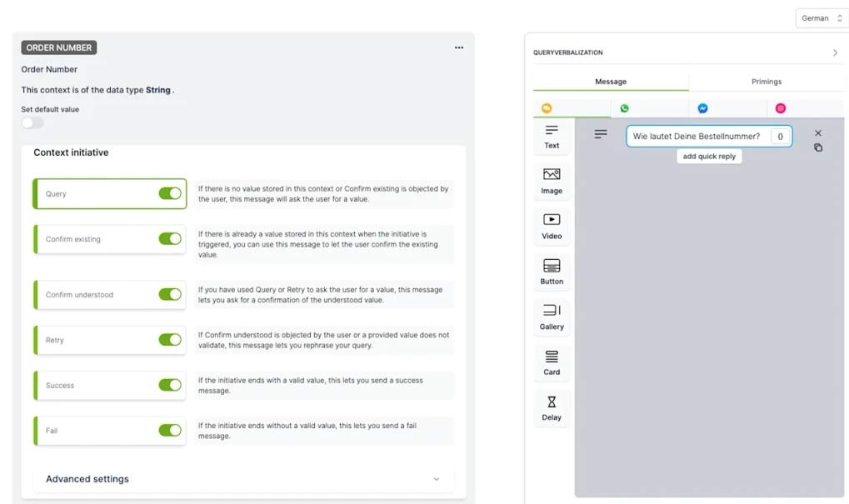Image resolution: width=849 pixels, height=504 pixels.
Task: Disable the Confirm understood toggle
Action: coord(170,295)
